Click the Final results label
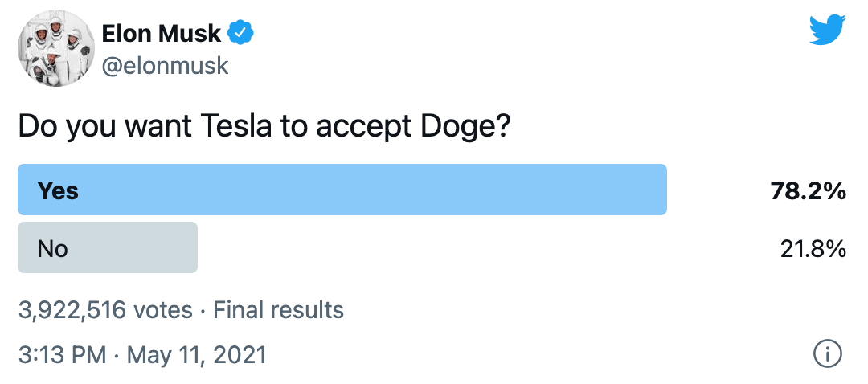Screen dimensions: 868x384 pyautogui.click(x=278, y=310)
